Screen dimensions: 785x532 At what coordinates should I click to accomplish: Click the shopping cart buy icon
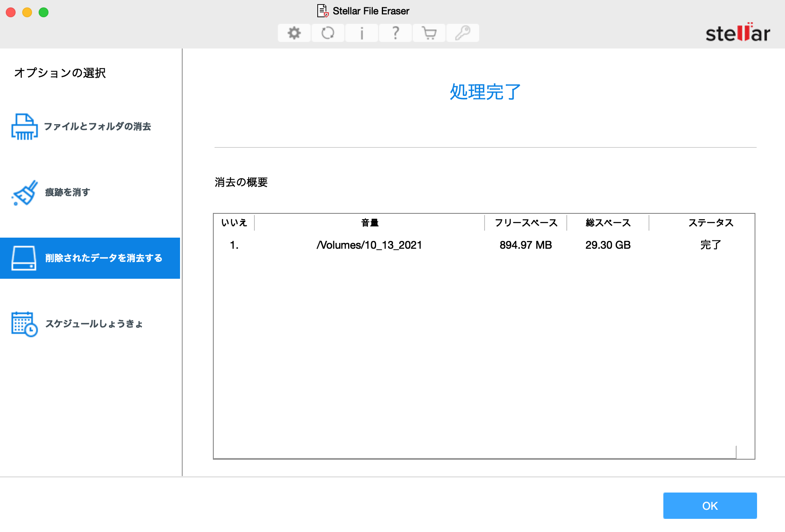(x=429, y=33)
